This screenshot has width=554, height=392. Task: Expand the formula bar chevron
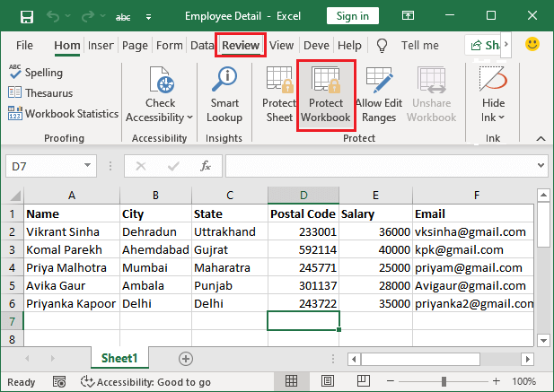pos(541,165)
